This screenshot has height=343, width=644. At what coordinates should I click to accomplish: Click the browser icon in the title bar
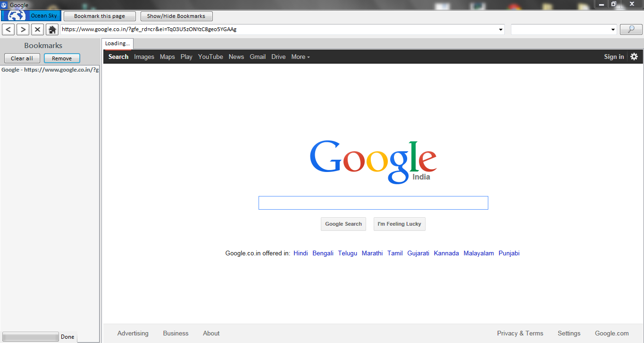click(4, 4)
